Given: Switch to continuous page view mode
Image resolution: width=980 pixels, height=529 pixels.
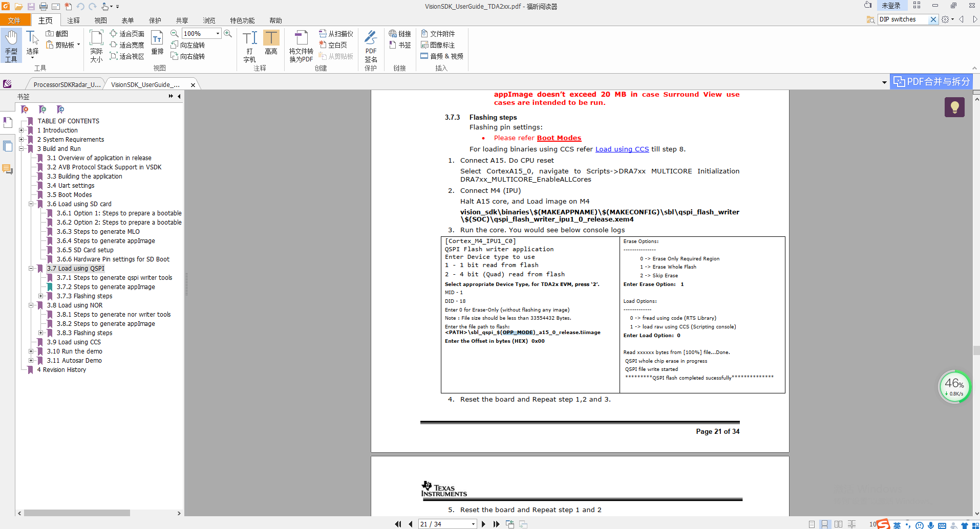Looking at the screenshot, I should pos(824,524).
